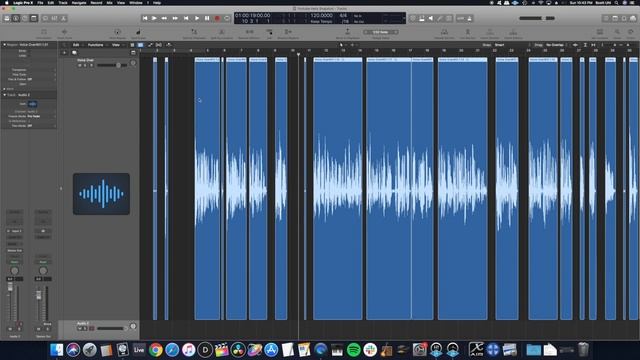The height and width of the screenshot is (360, 640).
Task: Open the Stereo Out output slot
Action: (15, 251)
